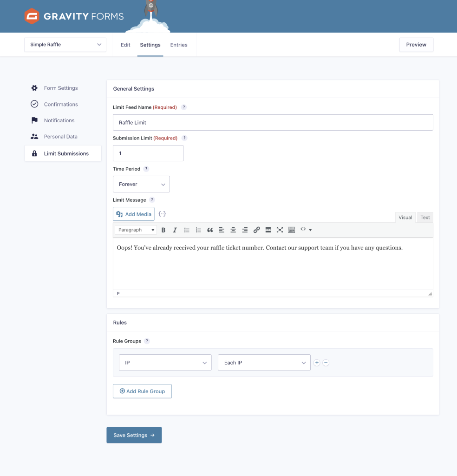This screenshot has width=457, height=476.
Task: Open the form selector showing Simple Raffle
Action: [65, 44]
